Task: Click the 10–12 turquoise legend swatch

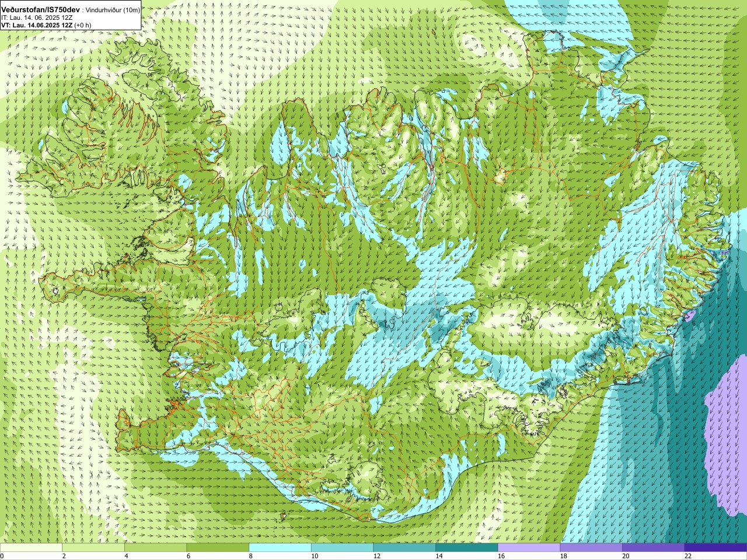Action: [x=342, y=548]
